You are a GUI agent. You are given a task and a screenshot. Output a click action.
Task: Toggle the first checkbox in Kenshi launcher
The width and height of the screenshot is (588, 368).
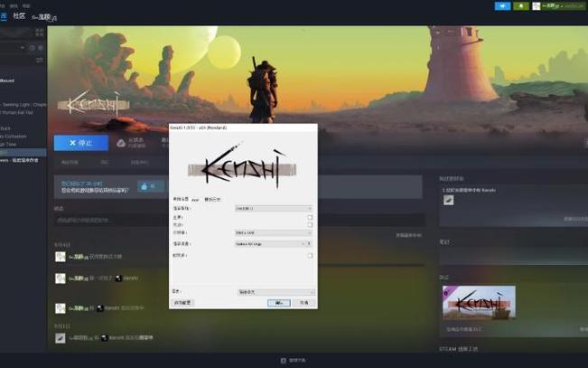310,217
